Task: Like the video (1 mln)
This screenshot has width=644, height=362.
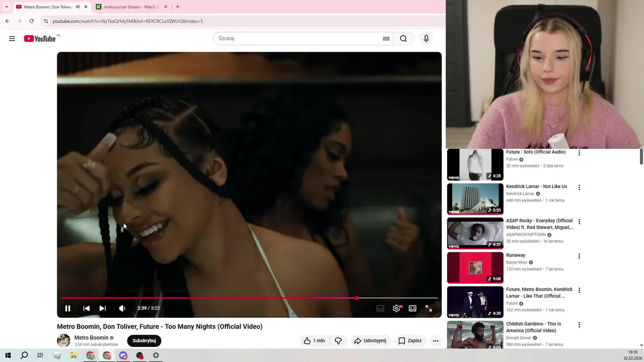Action: (x=314, y=341)
